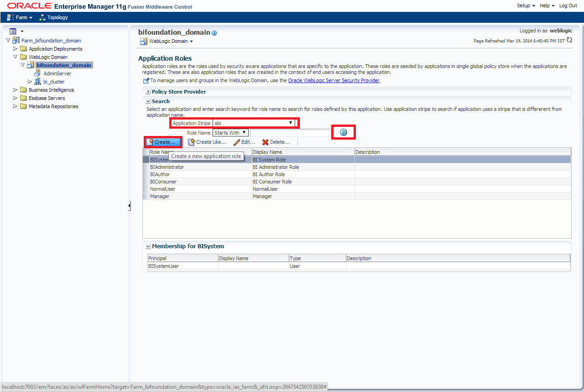Select the BIAuthor role row
Screen dimensions: 584x392
[356, 174]
